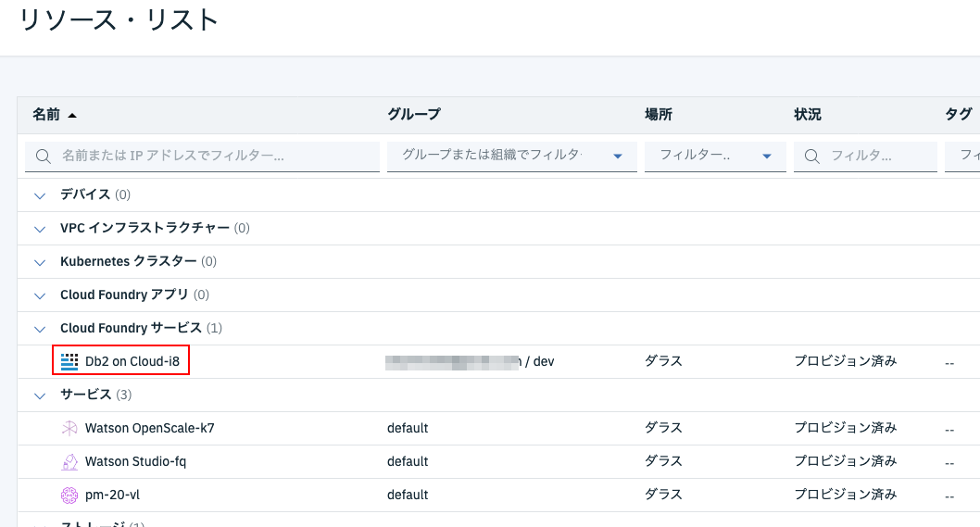Screen dimensions: 980x527
Task: Click the リソース・リスト page title
Action: pos(119,20)
